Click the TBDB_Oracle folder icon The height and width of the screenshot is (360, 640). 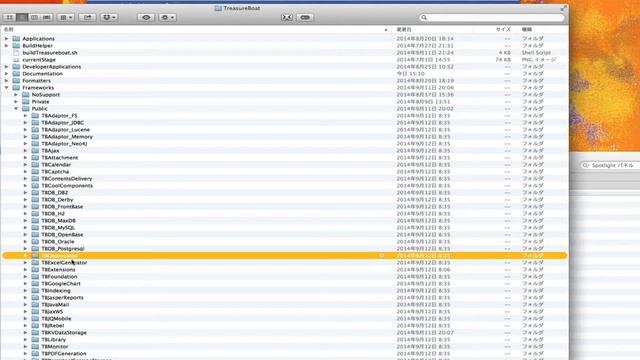[35, 242]
